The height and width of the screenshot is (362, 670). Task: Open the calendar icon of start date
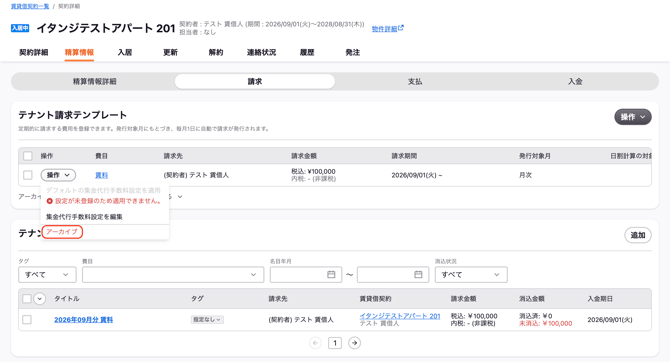(331, 274)
